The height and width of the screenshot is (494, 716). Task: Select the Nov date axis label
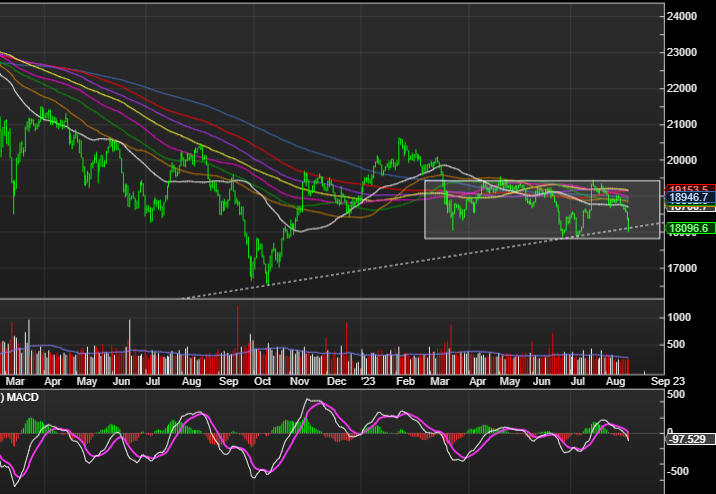[x=300, y=382]
